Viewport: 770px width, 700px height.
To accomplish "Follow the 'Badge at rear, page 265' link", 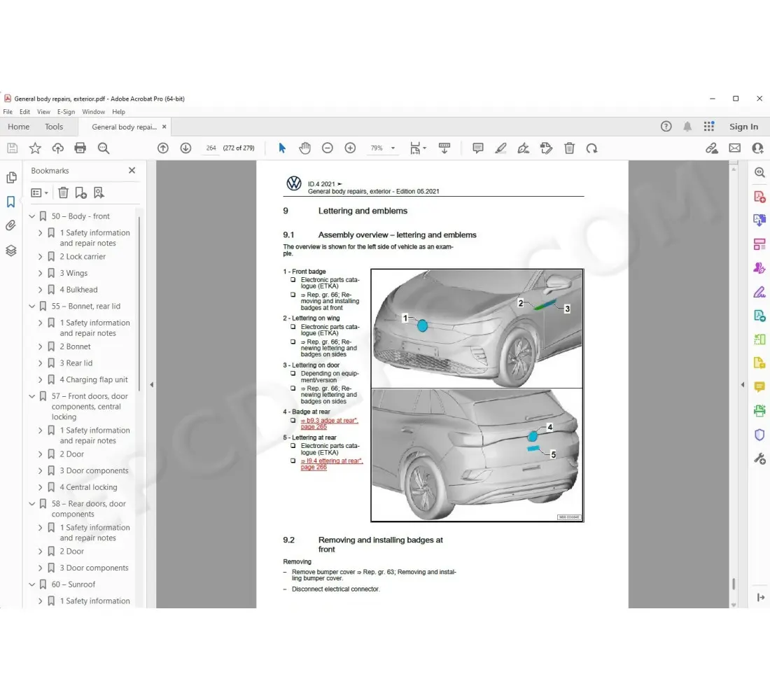I will pos(329,423).
